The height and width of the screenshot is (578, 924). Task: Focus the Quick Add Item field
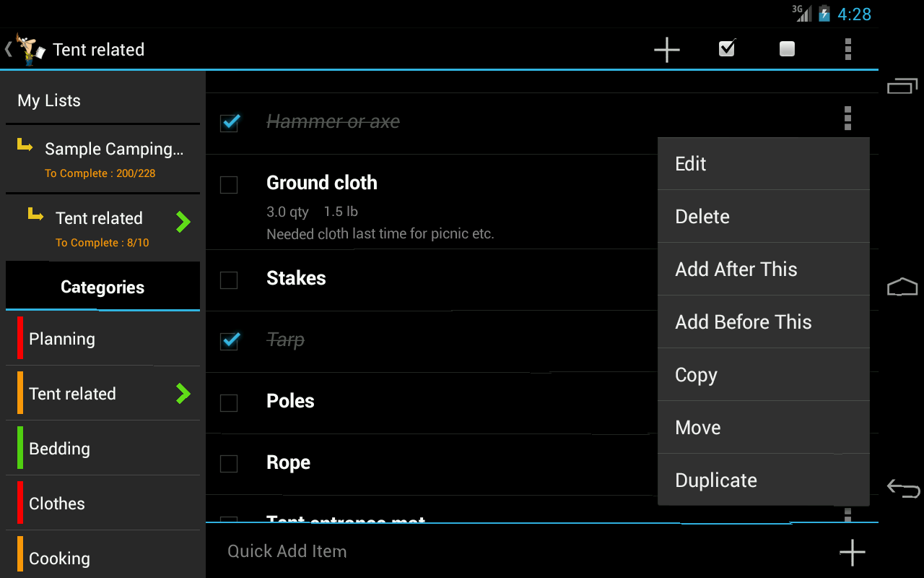(x=520, y=551)
